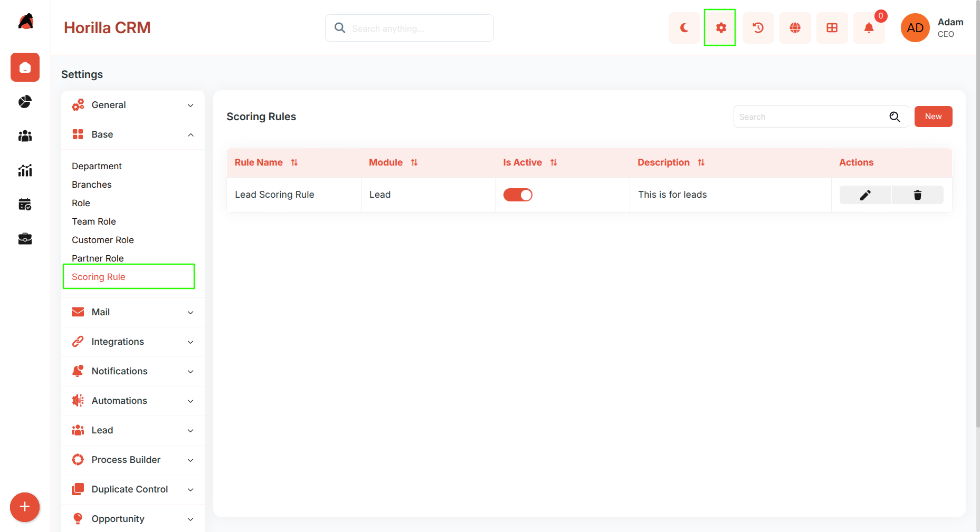980x532 pixels.
Task: Open the people group sidebar icon
Action: 25,136
